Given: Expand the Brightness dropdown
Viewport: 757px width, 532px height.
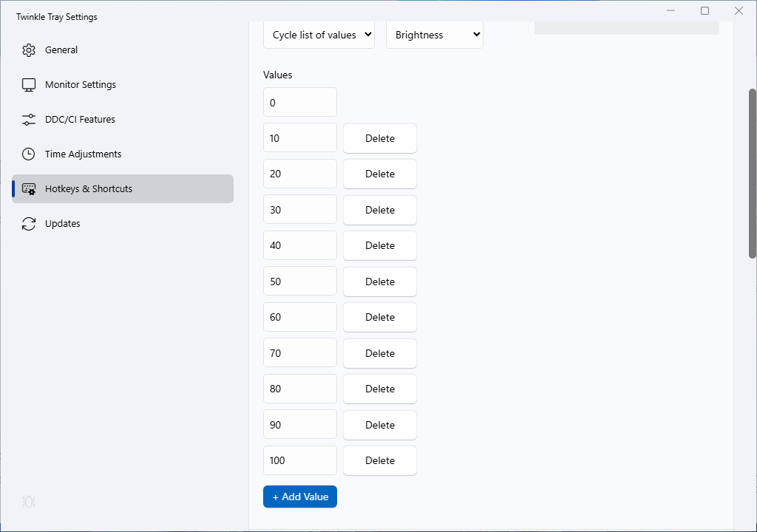Looking at the screenshot, I should pos(435,35).
